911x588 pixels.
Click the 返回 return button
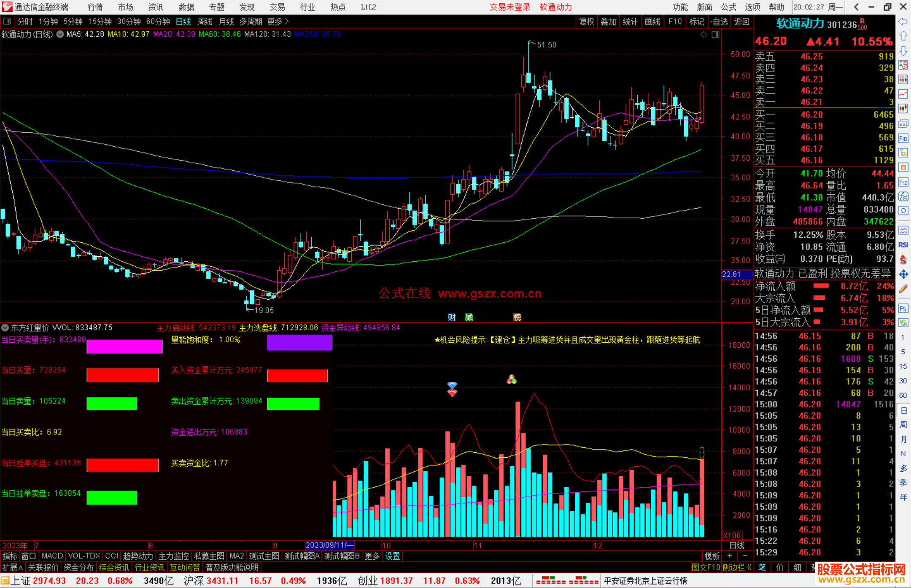(x=741, y=21)
